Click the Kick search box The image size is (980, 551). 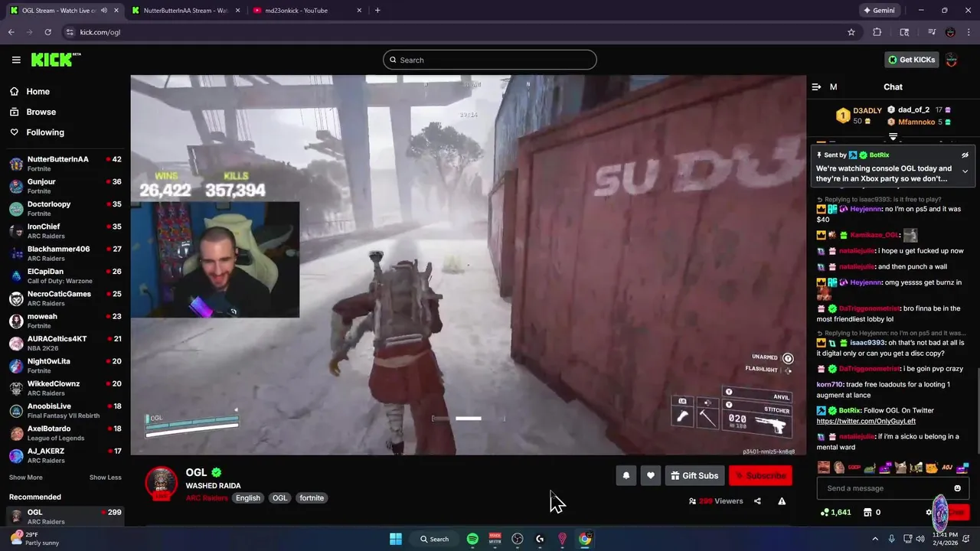tap(490, 60)
